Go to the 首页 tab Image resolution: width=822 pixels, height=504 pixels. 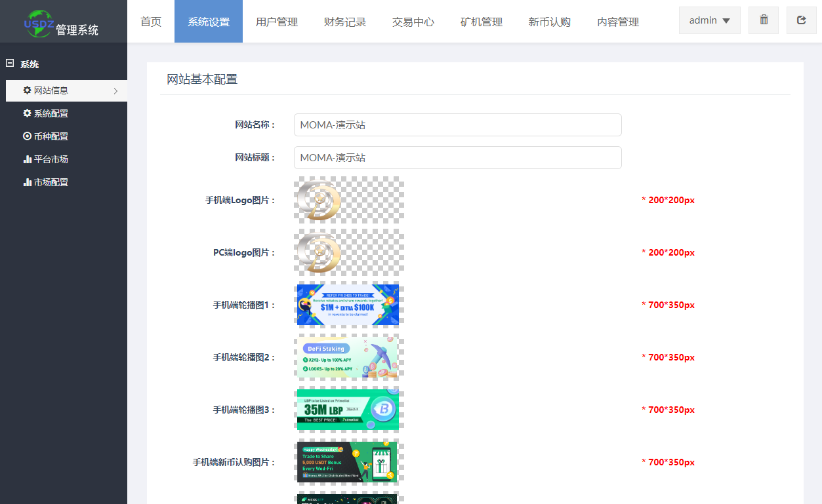pyautogui.click(x=151, y=22)
